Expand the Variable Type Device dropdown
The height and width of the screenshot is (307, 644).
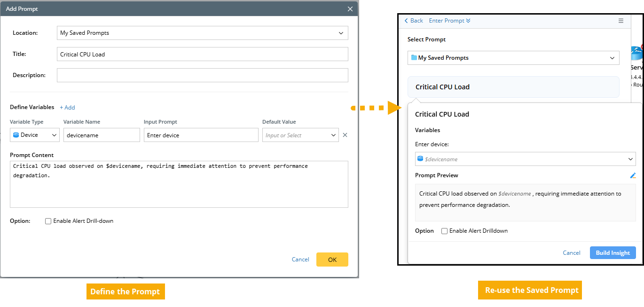tap(54, 135)
